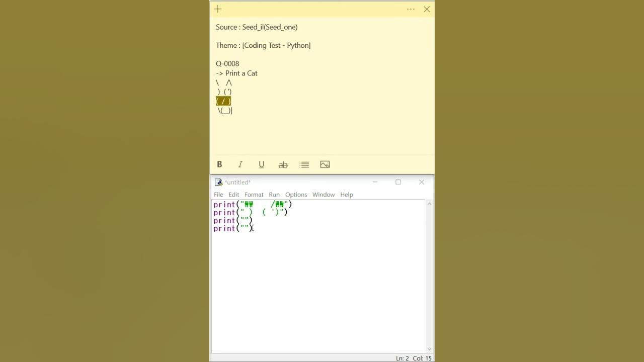
Task: Toggle strikethrough formatting in sticky note
Action: click(283, 164)
